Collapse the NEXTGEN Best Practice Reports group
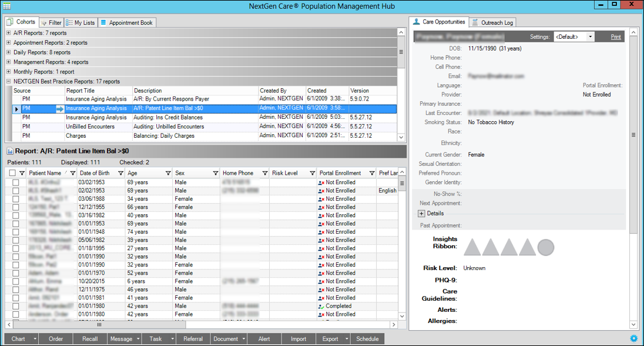Screen dimensions: 644x346 pyautogui.click(x=8, y=81)
